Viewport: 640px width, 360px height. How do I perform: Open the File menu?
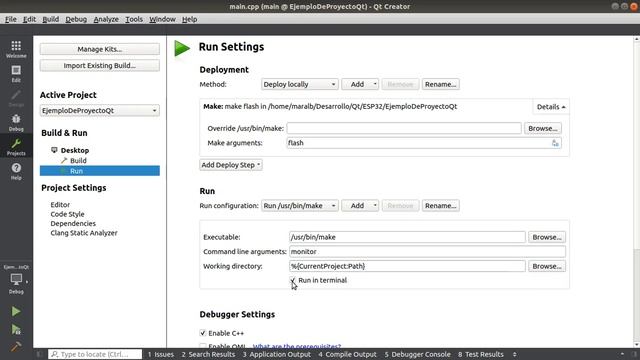(x=11, y=19)
